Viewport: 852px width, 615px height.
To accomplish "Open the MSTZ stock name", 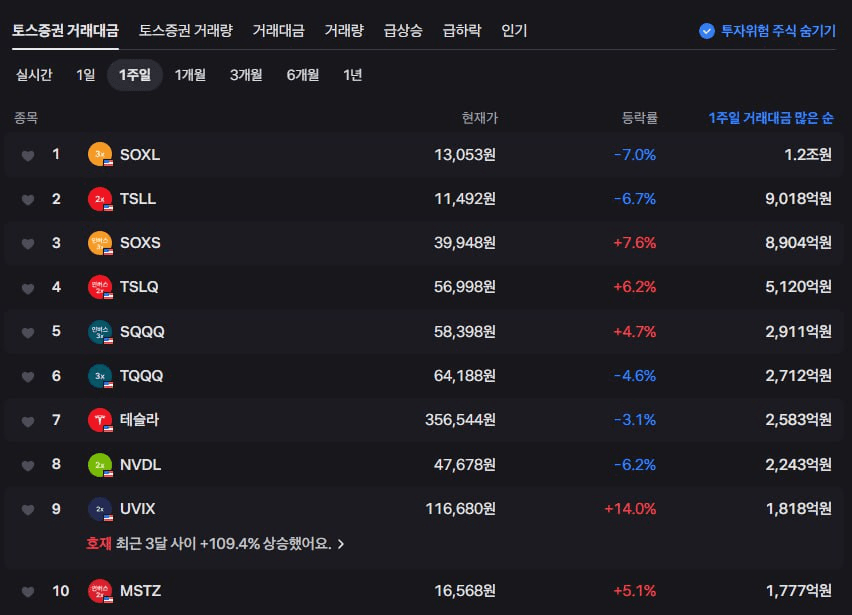I will (140, 591).
